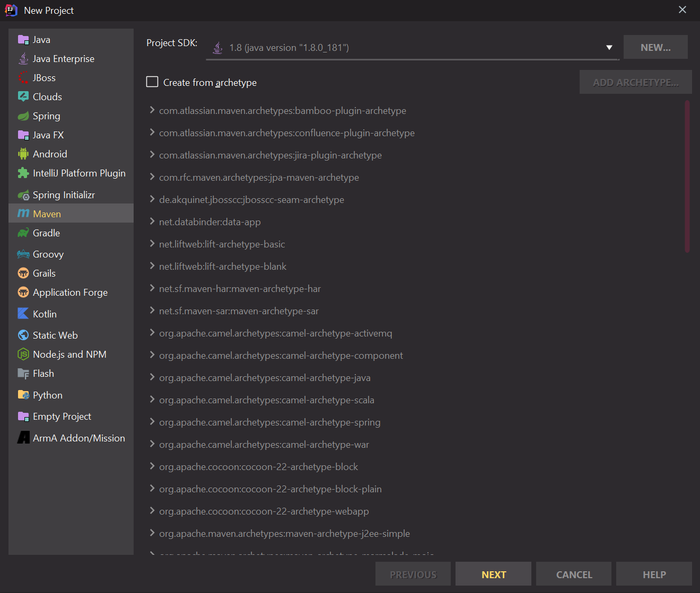
Task: Click the IntelliJ Platform Plugin puzzle icon
Action: (x=23, y=173)
